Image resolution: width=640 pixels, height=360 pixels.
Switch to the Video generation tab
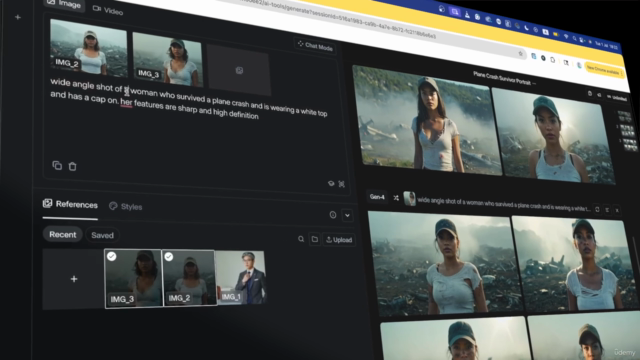pos(108,10)
